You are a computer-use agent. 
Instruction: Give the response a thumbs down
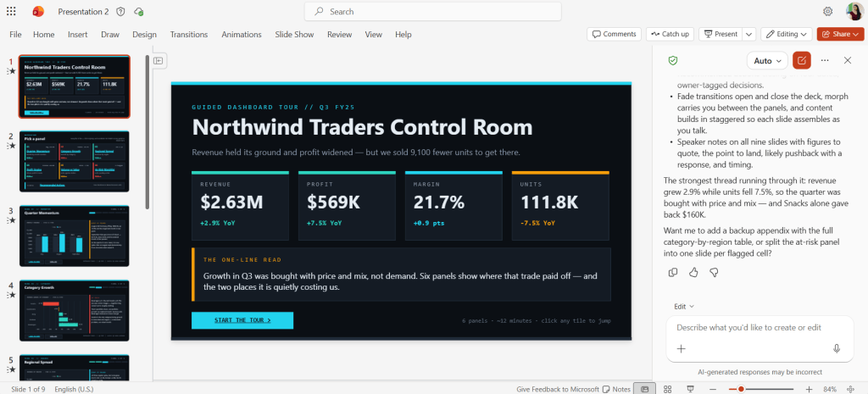click(714, 272)
